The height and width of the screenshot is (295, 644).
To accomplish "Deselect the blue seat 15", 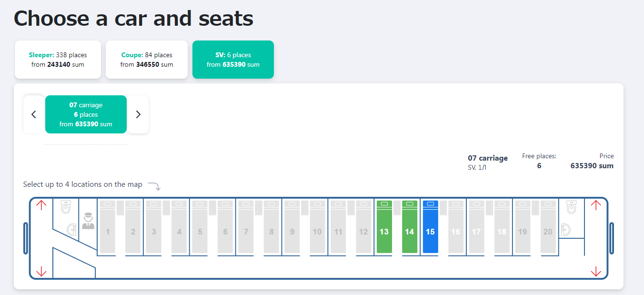I will click(x=430, y=227).
